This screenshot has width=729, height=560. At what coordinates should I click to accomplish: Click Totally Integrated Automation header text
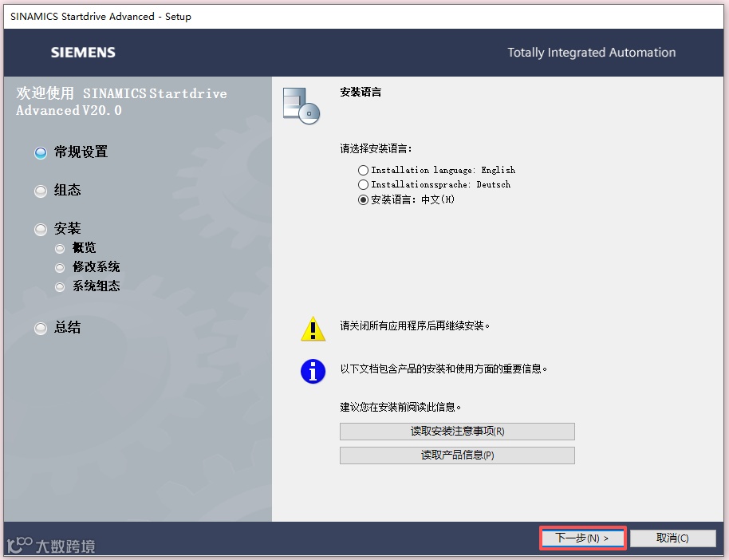pos(591,53)
